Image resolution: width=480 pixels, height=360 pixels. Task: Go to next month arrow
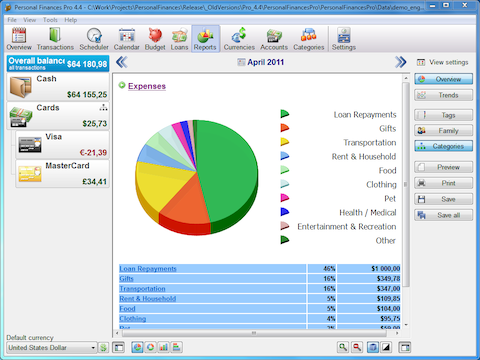point(400,62)
